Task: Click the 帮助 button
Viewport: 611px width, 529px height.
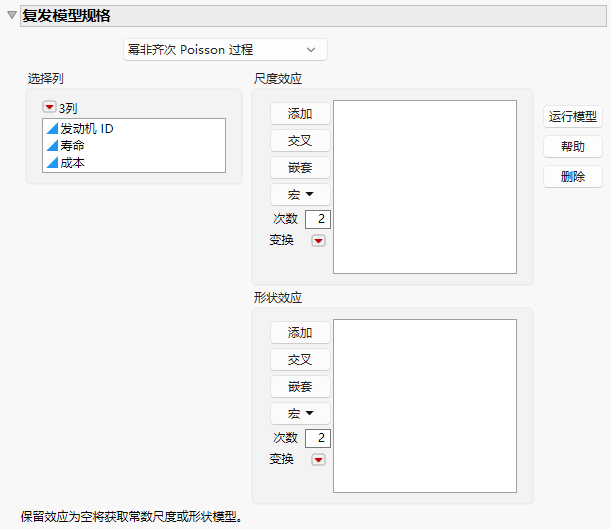Action: coord(573,146)
